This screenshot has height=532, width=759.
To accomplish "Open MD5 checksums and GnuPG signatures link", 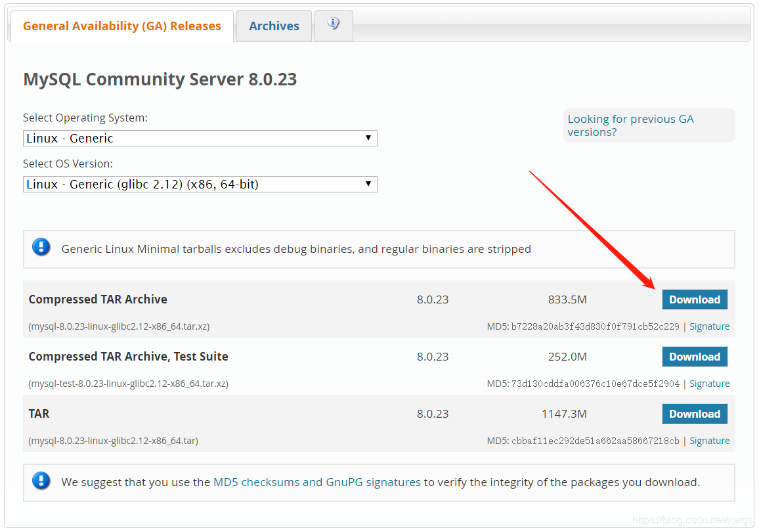I will pyautogui.click(x=317, y=482).
